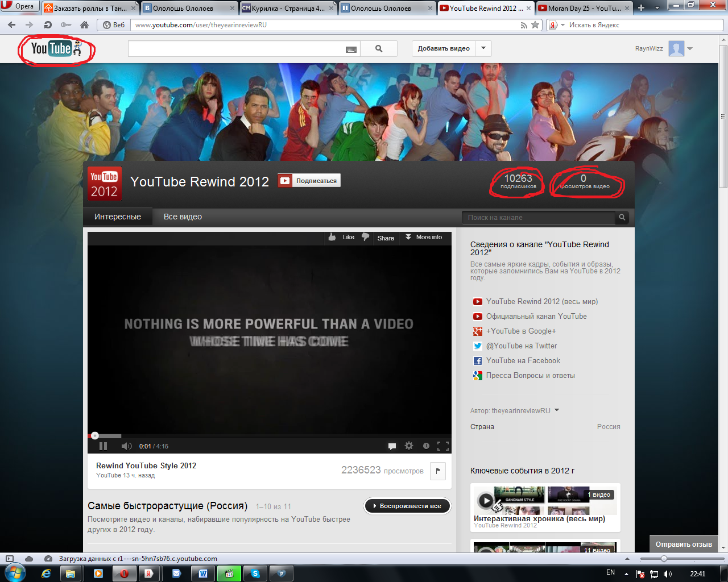Click the Подписаться subscribe button
This screenshot has height=582, width=728.
pos(309,181)
